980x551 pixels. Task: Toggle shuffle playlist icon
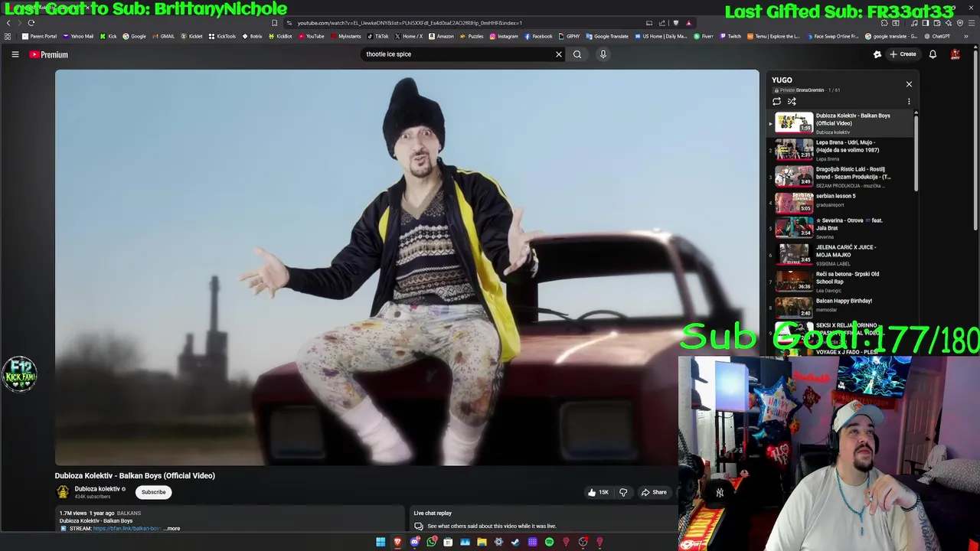point(792,101)
